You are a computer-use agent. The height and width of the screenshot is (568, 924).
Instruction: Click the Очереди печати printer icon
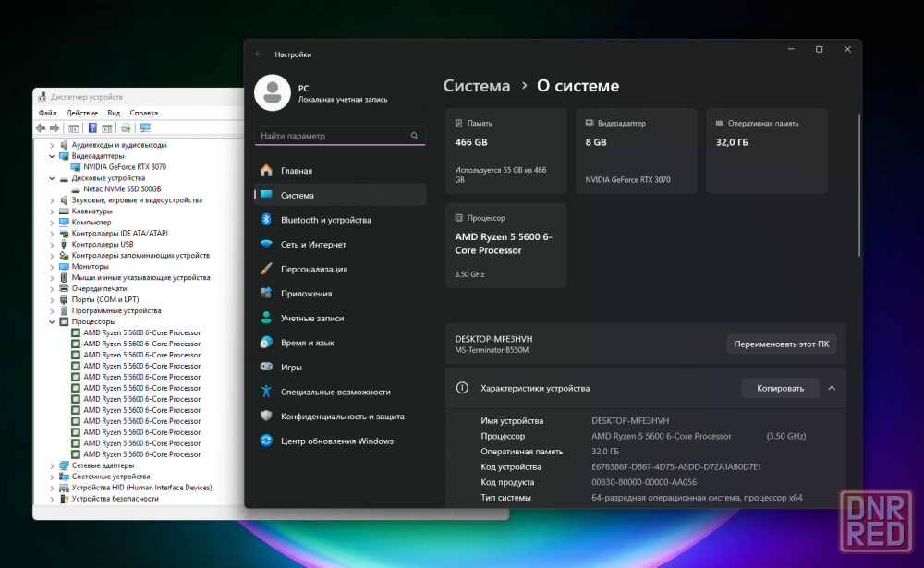click(64, 289)
